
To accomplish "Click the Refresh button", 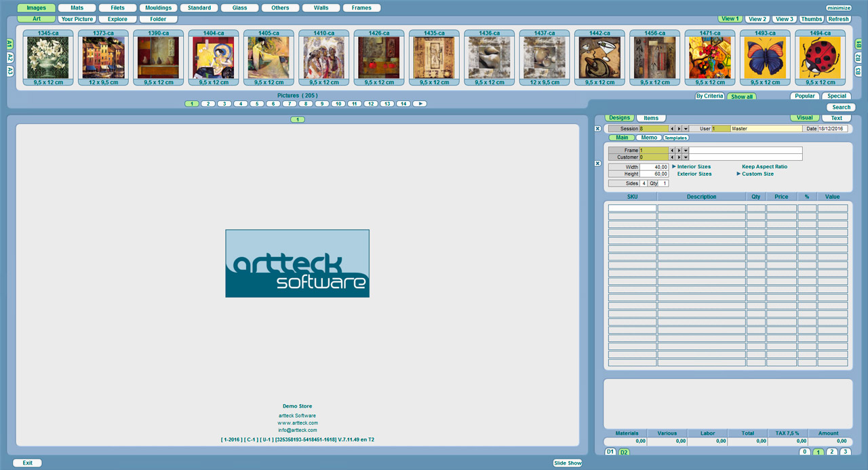I will (838, 19).
